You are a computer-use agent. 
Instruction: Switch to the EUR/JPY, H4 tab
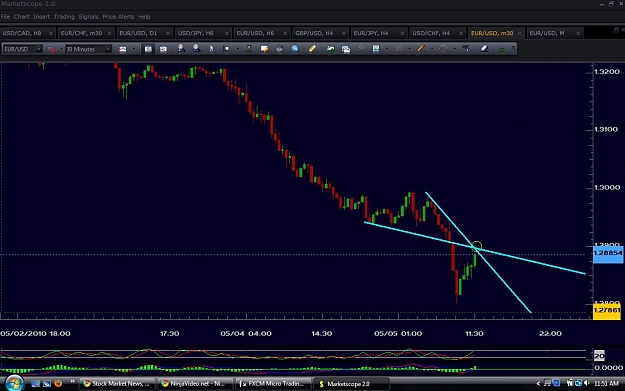point(379,33)
